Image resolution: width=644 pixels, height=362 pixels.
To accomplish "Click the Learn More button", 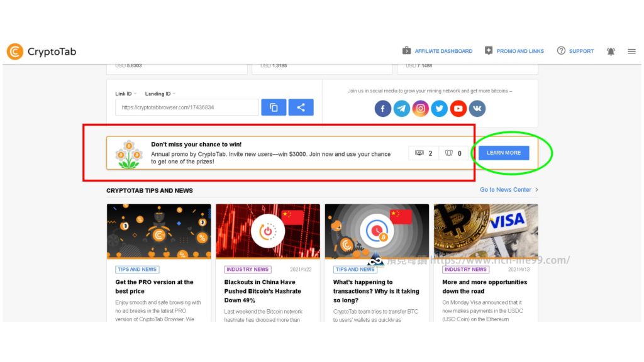I will (x=504, y=153).
